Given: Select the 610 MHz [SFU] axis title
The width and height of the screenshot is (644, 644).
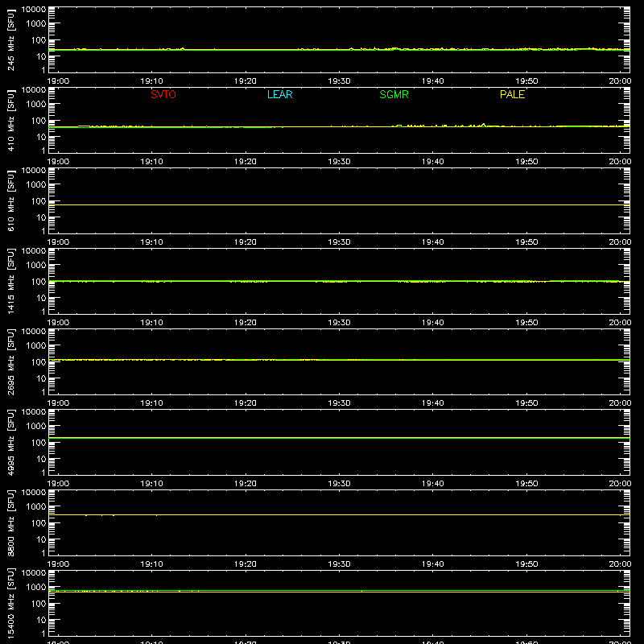Looking at the screenshot, I should point(10,200).
